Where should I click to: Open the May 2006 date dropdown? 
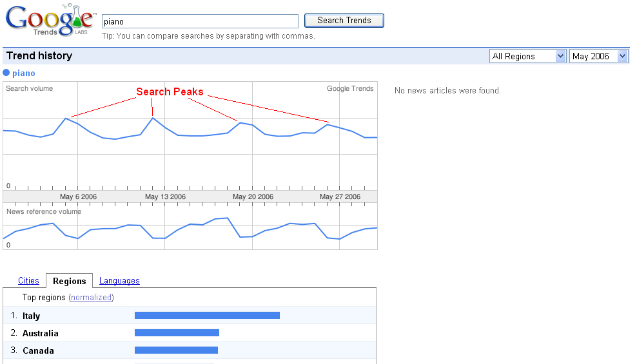(598, 56)
